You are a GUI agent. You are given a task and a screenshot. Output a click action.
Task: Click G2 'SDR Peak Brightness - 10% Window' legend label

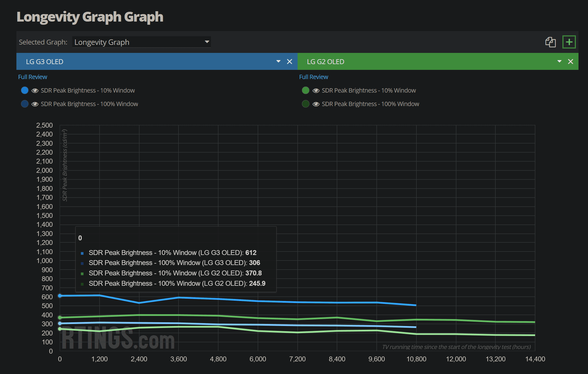pyautogui.click(x=369, y=91)
